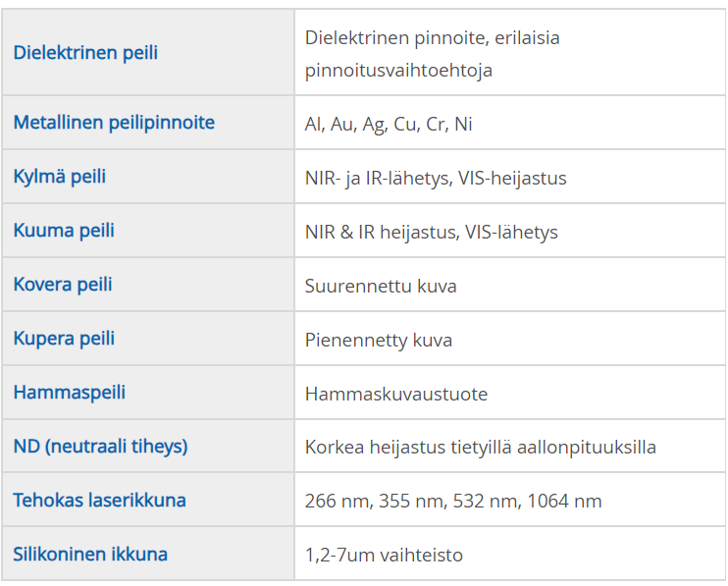Click the 'Hammaskuvaustuote' cell
This screenshot has height=586, width=728.
(x=396, y=395)
